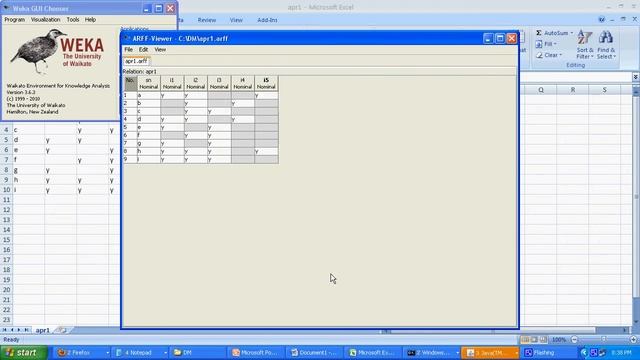Open Excel's Review ribbon tab

[207, 20]
